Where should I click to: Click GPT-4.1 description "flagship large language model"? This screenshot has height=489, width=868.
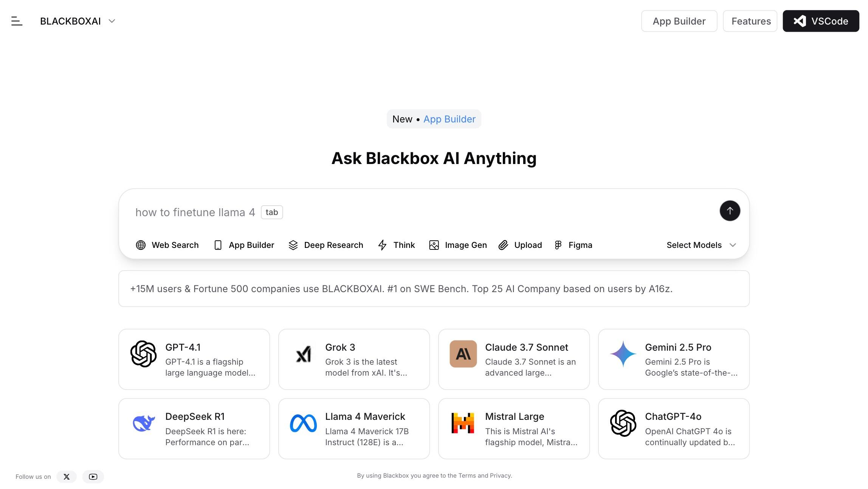coord(210,367)
